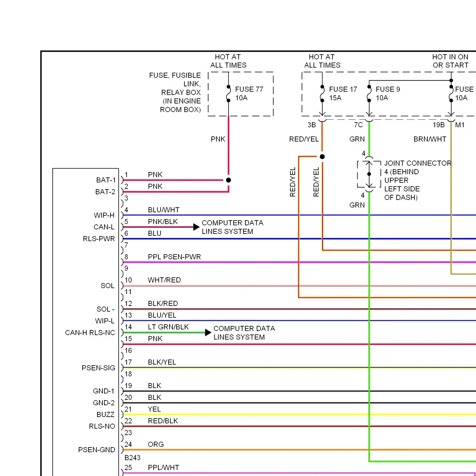476x476 pixels.
Task: Select the "WHT/RED" wire color label
Action: tap(164, 280)
